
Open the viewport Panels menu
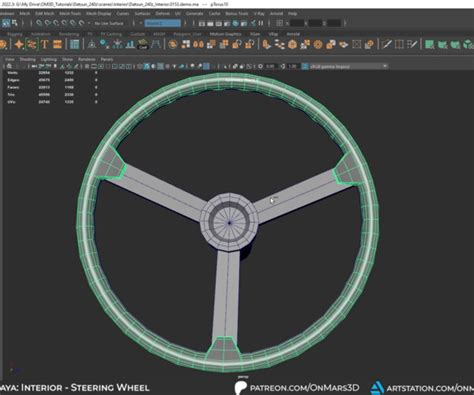click(x=107, y=59)
